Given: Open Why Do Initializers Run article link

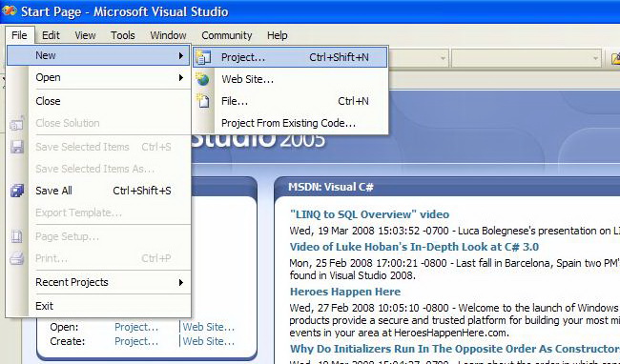Looking at the screenshot, I should coord(454,349).
